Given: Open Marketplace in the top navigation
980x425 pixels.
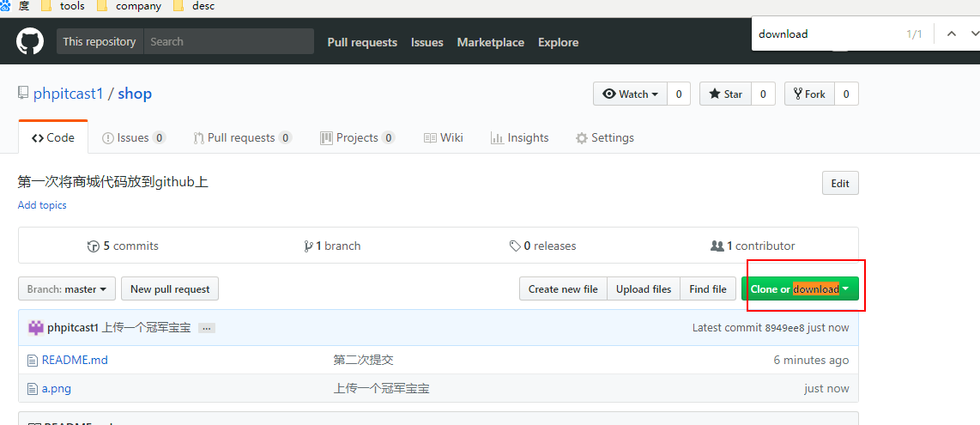Looking at the screenshot, I should point(490,42).
